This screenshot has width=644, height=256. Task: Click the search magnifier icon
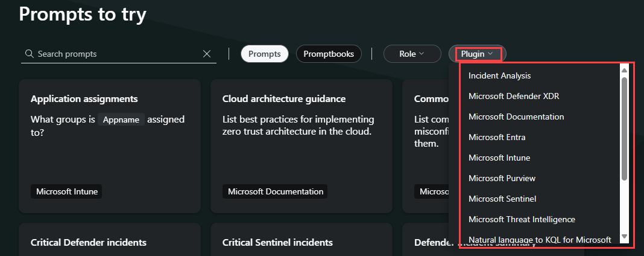[x=29, y=54]
